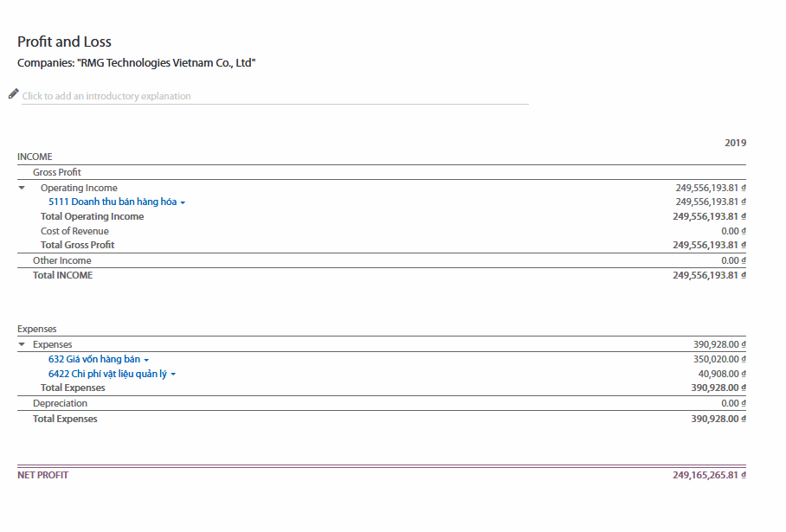786x532 pixels.
Task: Select the Other Income row label
Action: click(61, 260)
